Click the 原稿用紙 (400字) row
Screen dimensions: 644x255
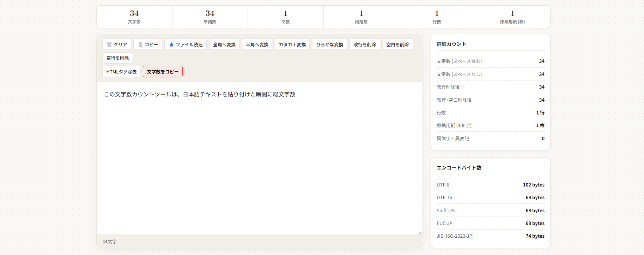click(491, 125)
